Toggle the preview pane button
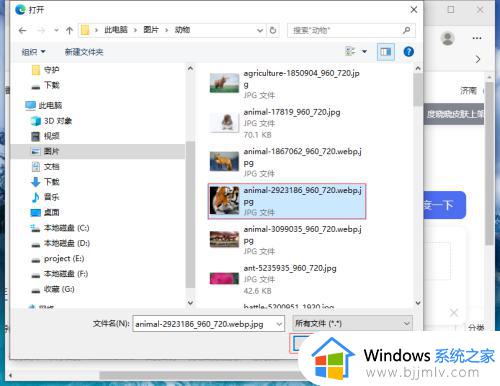 coord(386,52)
